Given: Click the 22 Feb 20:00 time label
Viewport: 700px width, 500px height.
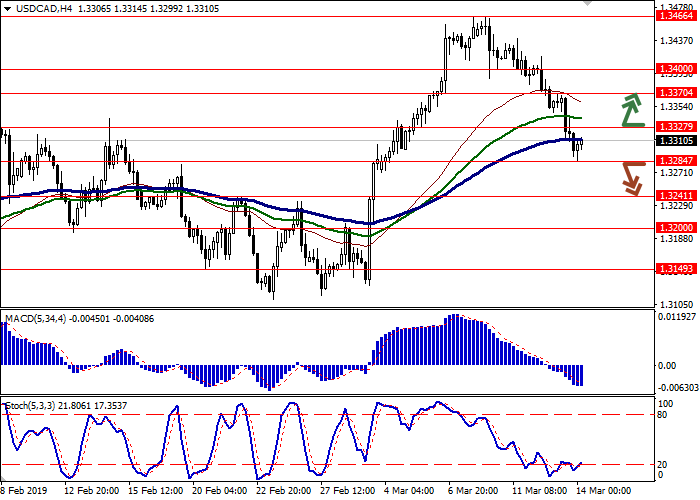Looking at the screenshot, I should (283, 491).
